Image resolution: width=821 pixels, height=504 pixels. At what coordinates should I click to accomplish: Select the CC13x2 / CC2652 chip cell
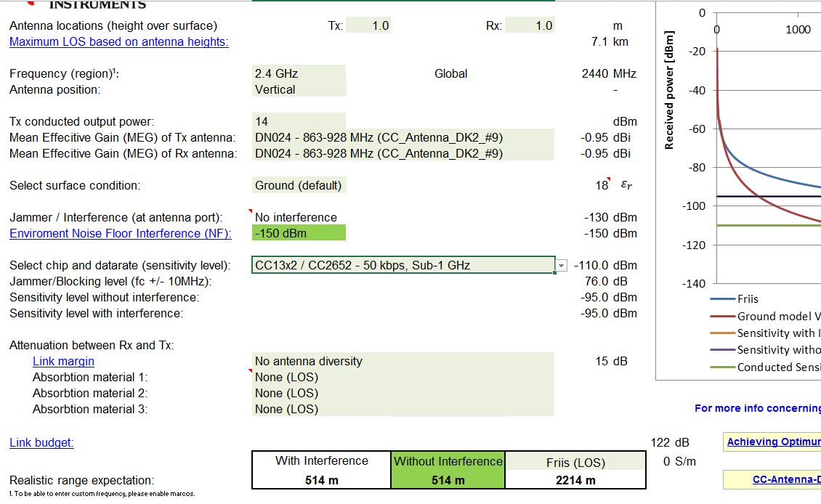point(403,265)
